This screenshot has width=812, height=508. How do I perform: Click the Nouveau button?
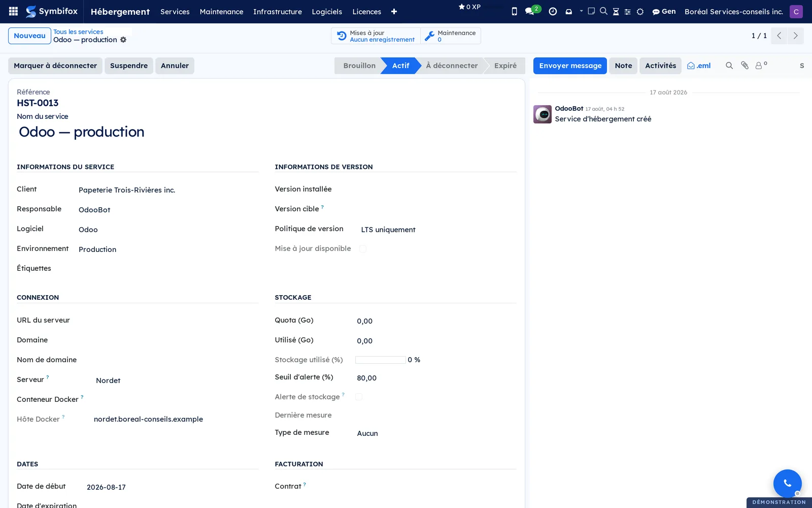pyautogui.click(x=29, y=36)
